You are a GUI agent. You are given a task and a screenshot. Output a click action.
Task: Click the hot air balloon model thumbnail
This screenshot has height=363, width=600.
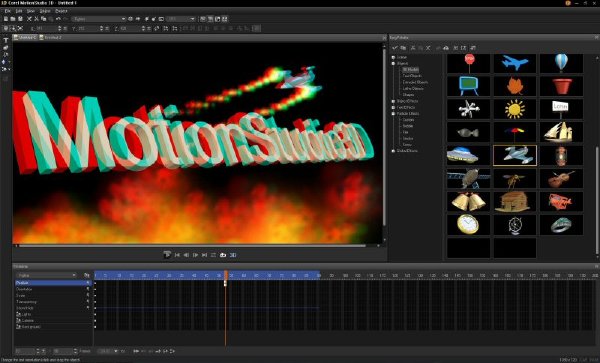pos(561,63)
